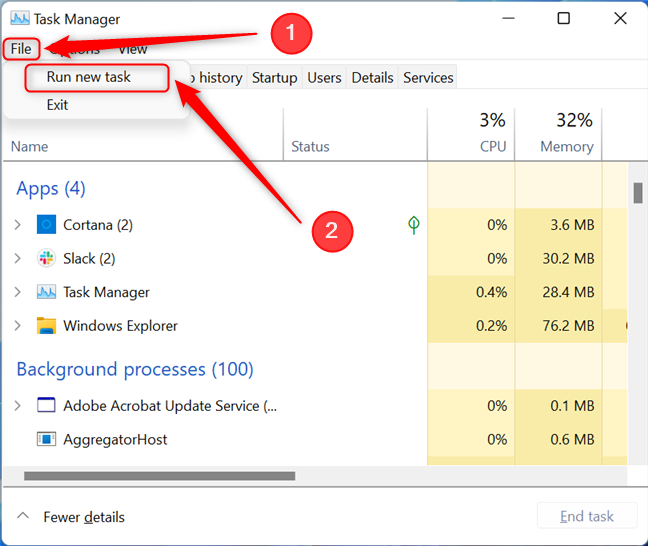
Task: Select the Apps (4) group heading
Action: (51, 188)
